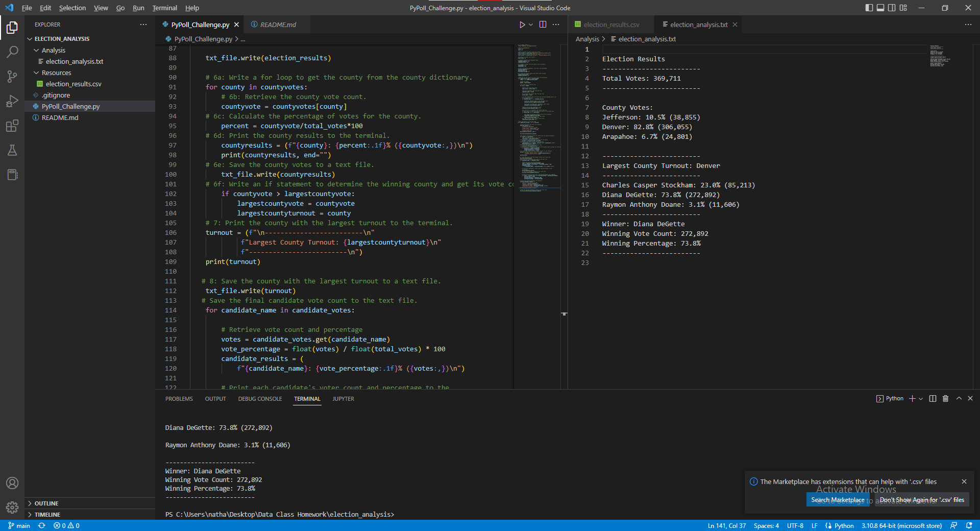Expand the OUTLINE section
This screenshot has height=531, width=980.
46,503
